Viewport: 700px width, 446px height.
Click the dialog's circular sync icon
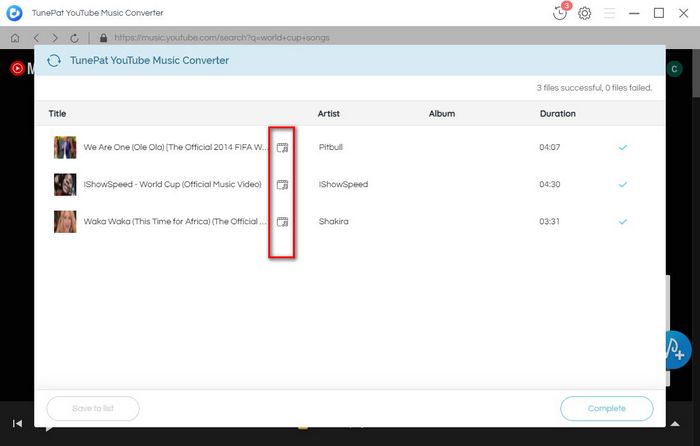[x=54, y=60]
